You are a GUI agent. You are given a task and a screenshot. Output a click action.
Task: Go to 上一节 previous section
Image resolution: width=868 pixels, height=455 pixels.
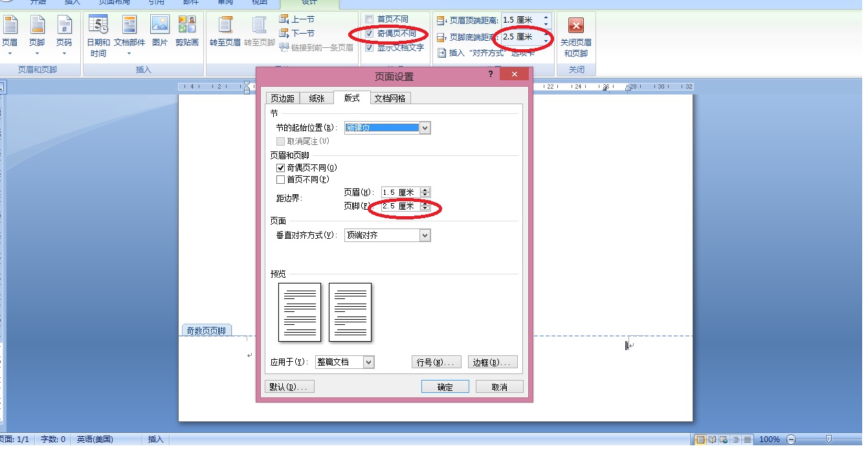point(297,19)
